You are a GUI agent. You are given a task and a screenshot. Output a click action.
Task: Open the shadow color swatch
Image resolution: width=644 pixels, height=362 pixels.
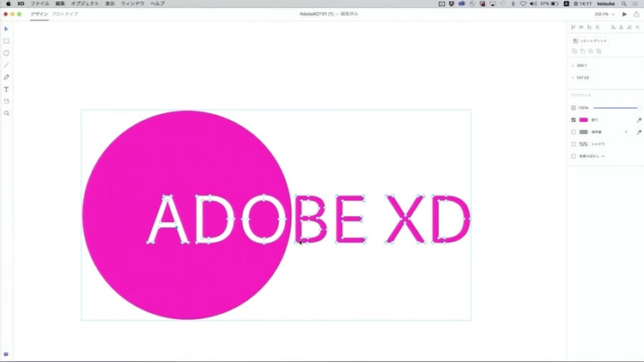pos(584,144)
